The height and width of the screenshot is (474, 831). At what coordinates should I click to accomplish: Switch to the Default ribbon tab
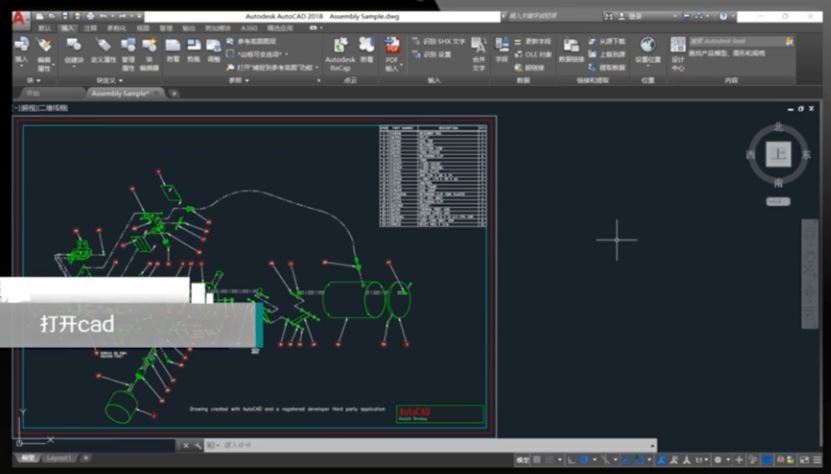pos(45,28)
